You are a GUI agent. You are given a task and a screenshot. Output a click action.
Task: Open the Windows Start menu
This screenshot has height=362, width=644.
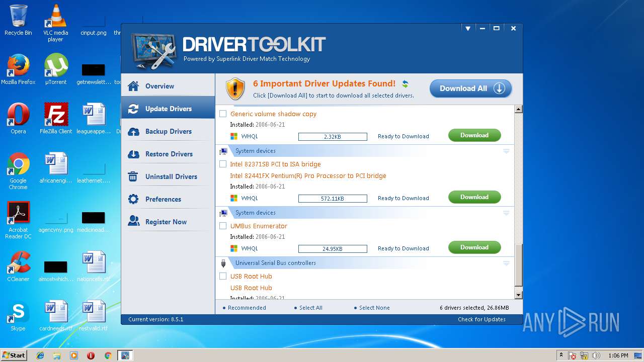pos(14,355)
